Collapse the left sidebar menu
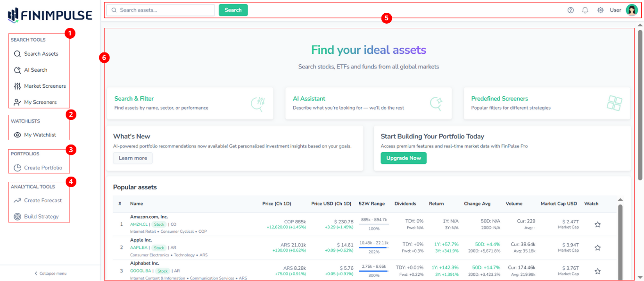644x281 pixels. click(50, 273)
